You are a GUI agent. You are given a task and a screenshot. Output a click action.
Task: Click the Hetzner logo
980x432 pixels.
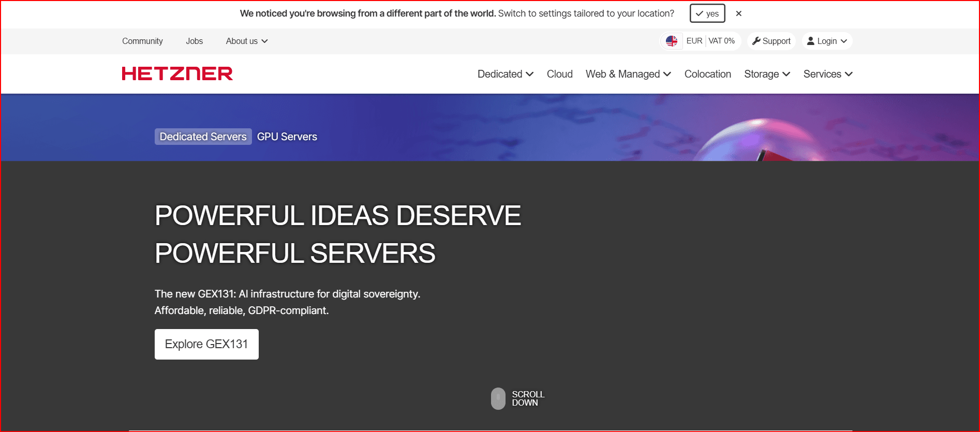(x=177, y=73)
